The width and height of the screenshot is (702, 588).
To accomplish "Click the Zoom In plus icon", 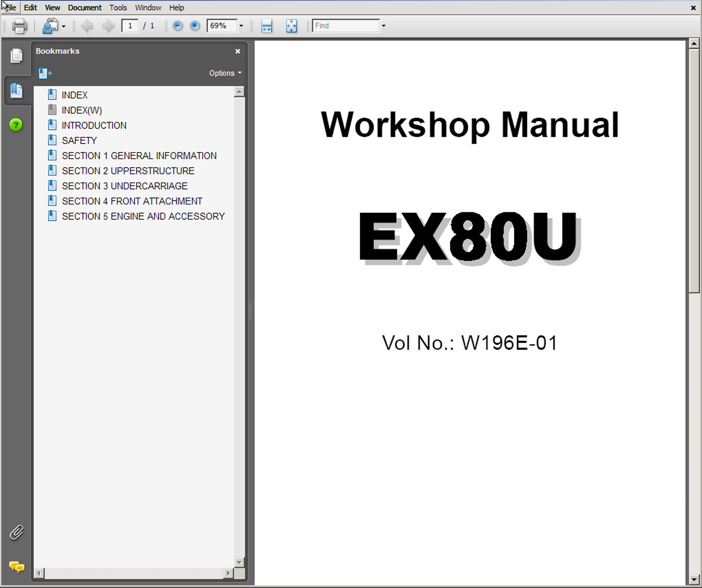I will point(195,26).
